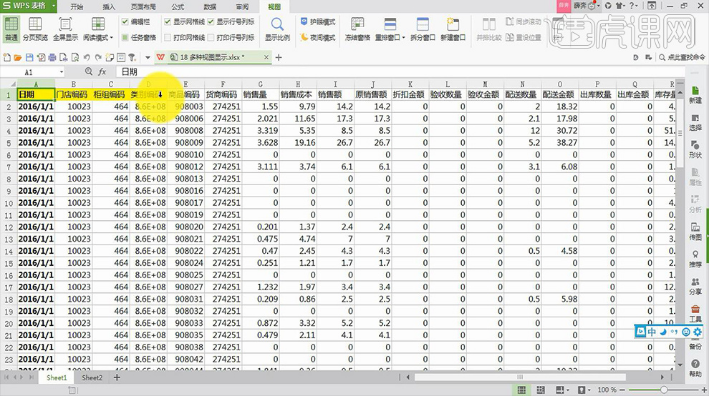Click the open folder icon in quick toolbar
Screen dimensions: 709x397
click(x=18, y=57)
